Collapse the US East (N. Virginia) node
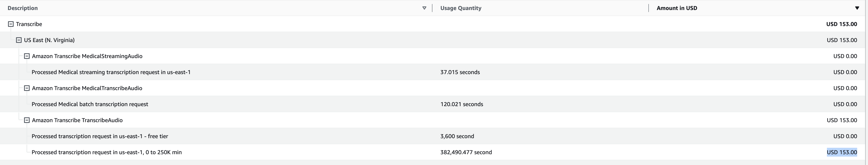 point(19,40)
